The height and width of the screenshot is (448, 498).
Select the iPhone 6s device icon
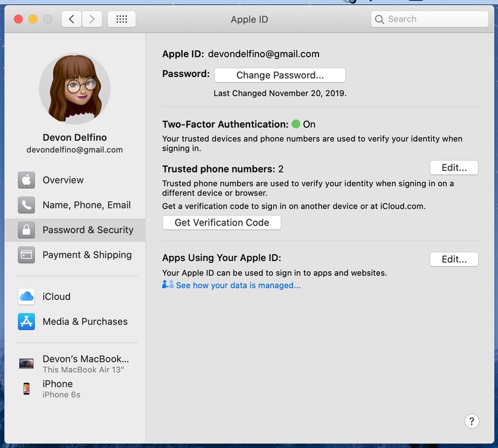pyautogui.click(x=27, y=389)
